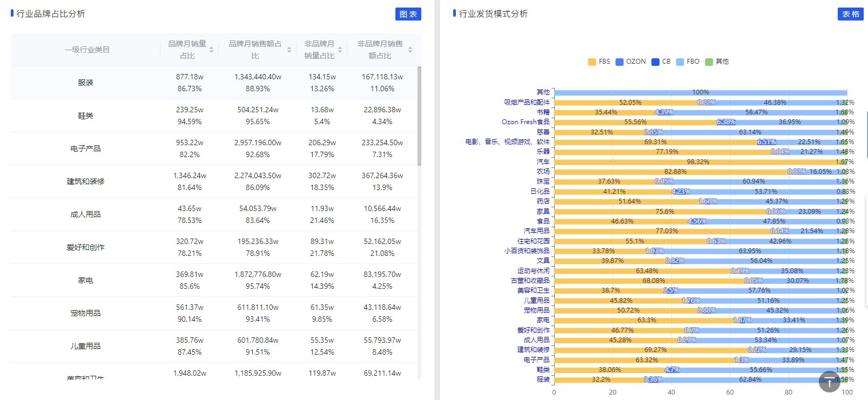Click 运动与休闲 axis category label
868x400 pixels.
coord(533,271)
